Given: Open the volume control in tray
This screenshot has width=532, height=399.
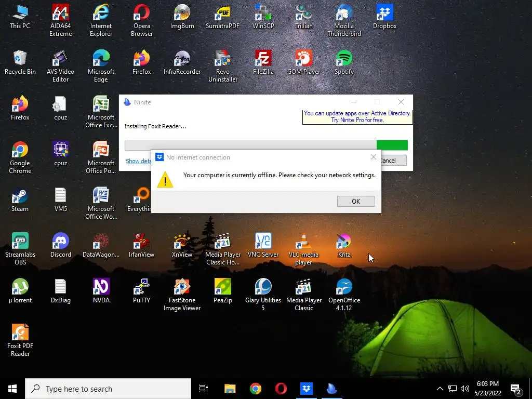Looking at the screenshot, I should point(465,389).
